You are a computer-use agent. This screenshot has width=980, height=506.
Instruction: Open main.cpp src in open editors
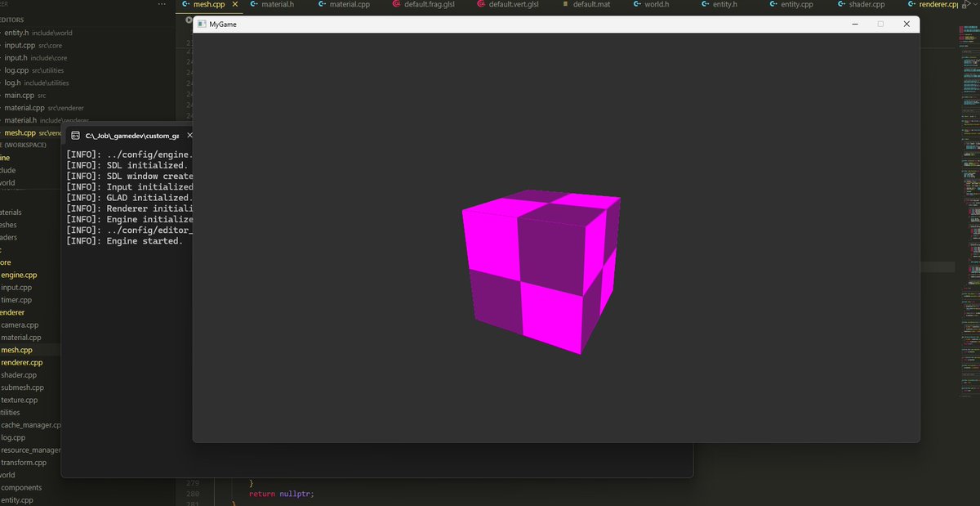(x=24, y=96)
